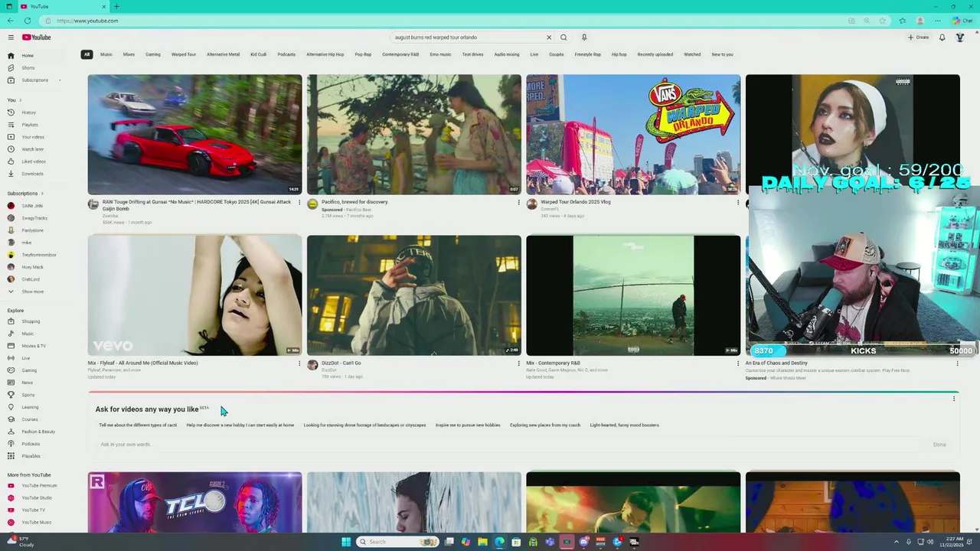Start voice search with microphone
Image resolution: width=980 pixels, height=551 pixels.
tap(584, 37)
